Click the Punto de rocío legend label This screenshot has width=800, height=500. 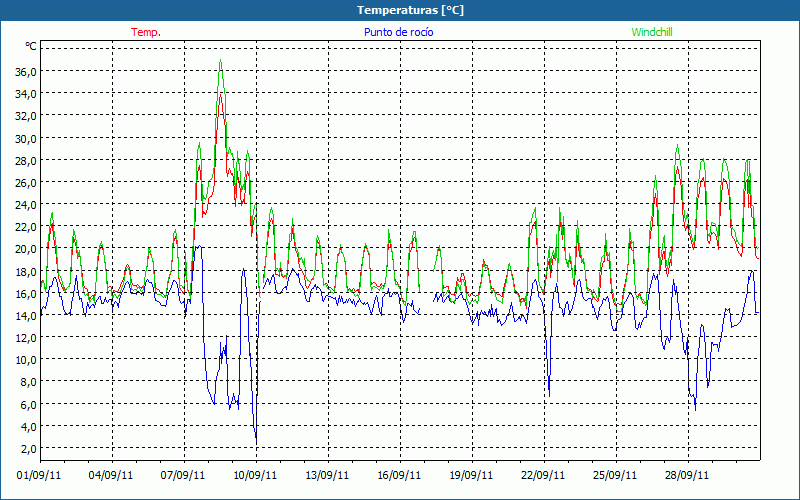tap(398, 32)
